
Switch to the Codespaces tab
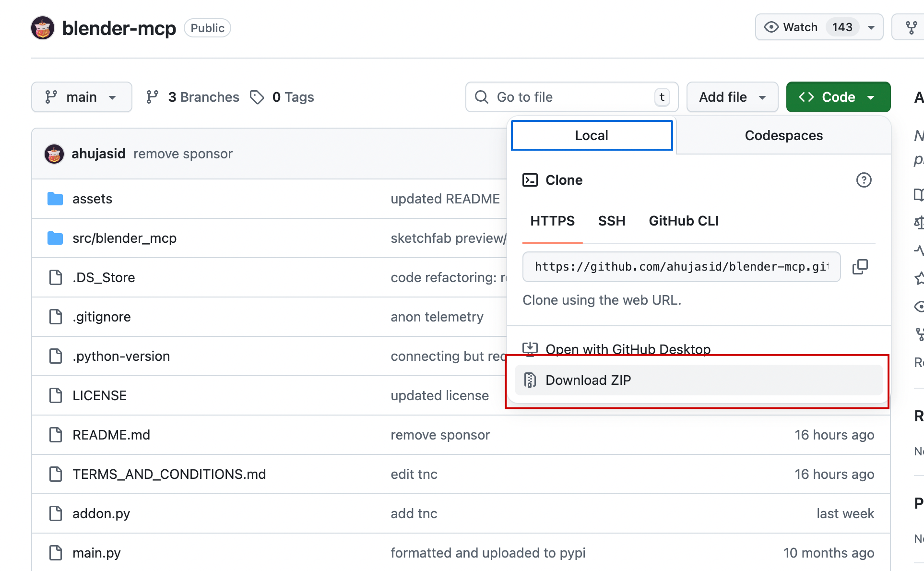click(x=783, y=135)
